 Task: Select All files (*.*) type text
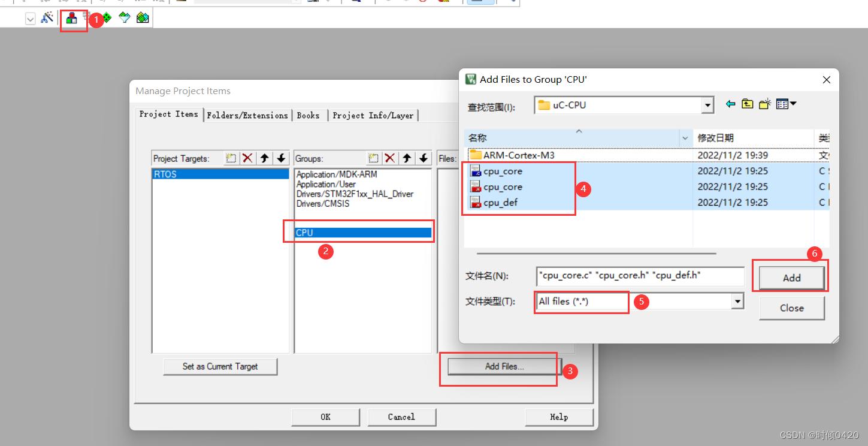tap(563, 302)
